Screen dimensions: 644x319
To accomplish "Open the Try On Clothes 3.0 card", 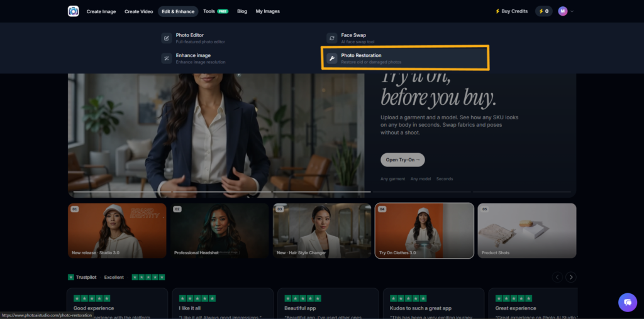I will [425, 230].
